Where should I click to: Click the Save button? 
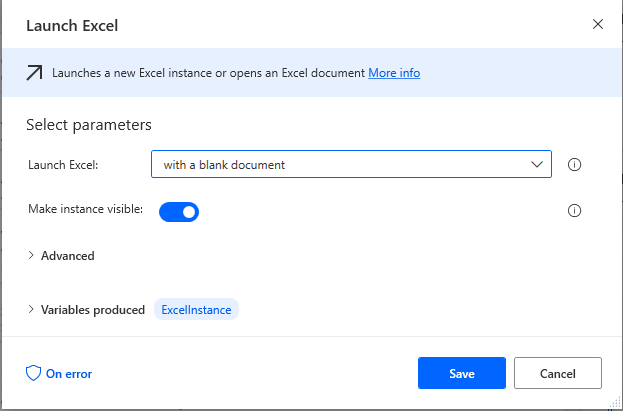pos(462,373)
